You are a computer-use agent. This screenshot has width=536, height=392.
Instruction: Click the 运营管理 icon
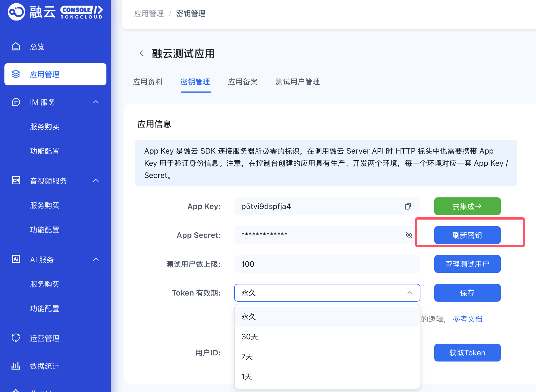point(16,338)
